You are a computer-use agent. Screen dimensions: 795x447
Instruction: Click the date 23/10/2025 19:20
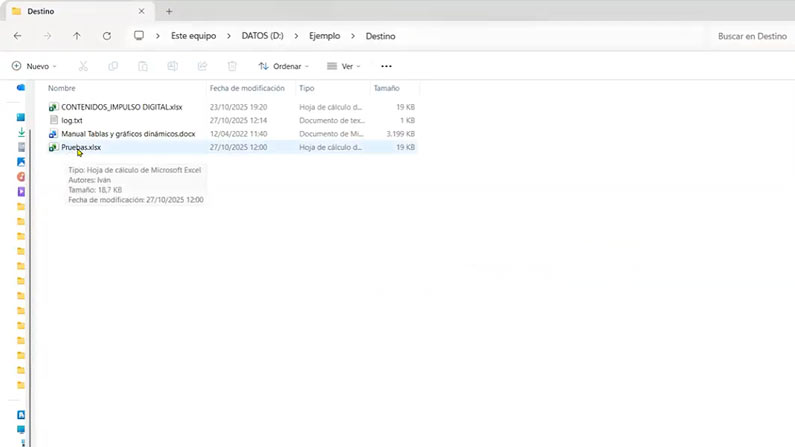click(x=238, y=107)
